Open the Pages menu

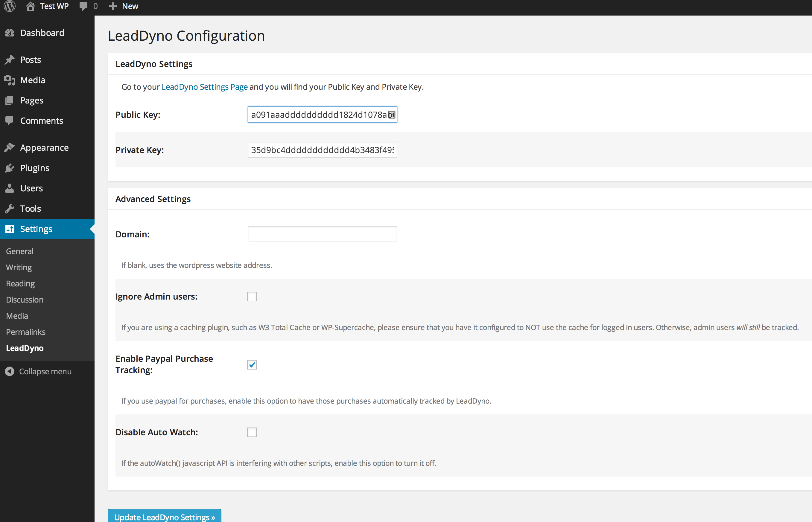(x=31, y=100)
